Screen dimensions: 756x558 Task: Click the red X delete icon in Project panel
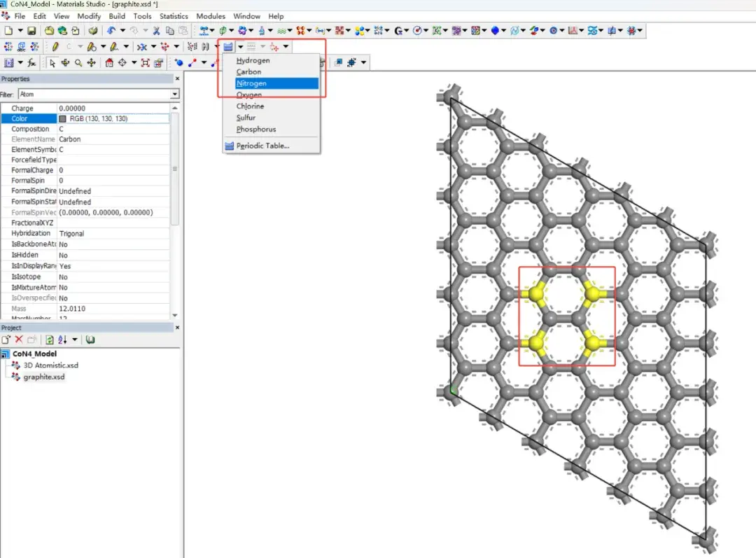click(19, 340)
